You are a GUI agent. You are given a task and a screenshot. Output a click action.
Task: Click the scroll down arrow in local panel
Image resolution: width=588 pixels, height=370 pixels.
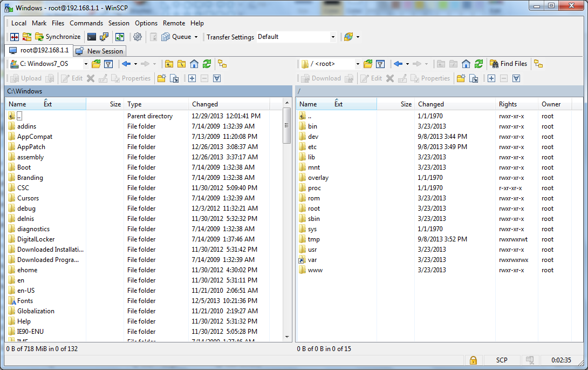[287, 337]
